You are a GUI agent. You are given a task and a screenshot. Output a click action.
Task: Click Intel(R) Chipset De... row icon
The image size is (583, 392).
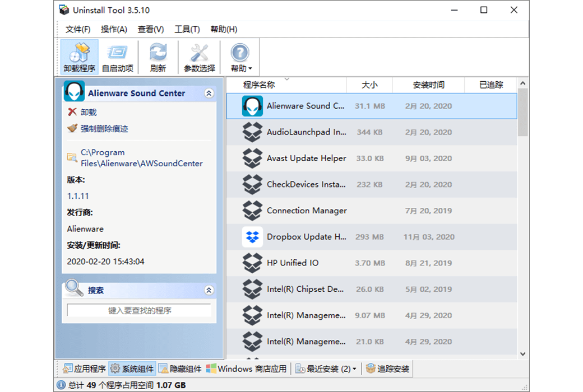click(x=252, y=289)
